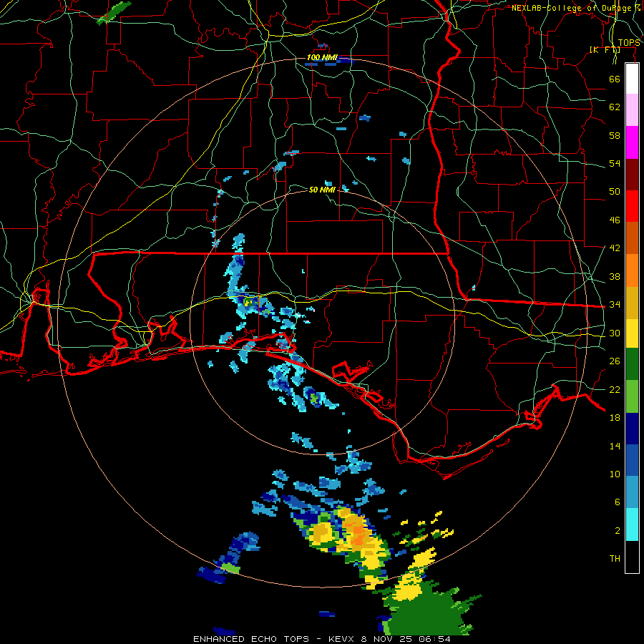Click the medium blue 10-14 kft swatch
644x644 pixels.
click(x=632, y=460)
